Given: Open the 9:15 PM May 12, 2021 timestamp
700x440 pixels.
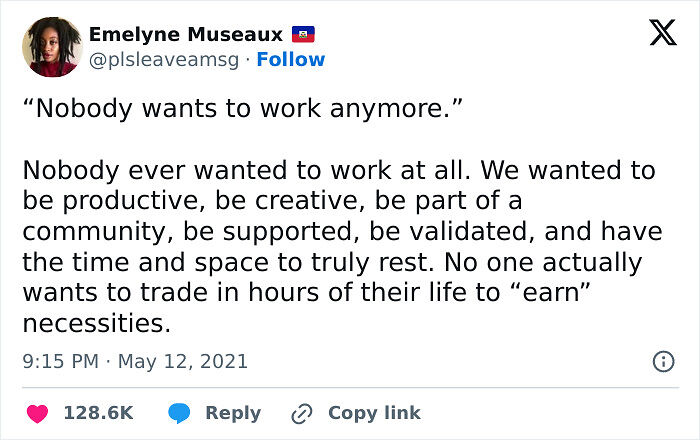Looking at the screenshot, I should point(134,361).
